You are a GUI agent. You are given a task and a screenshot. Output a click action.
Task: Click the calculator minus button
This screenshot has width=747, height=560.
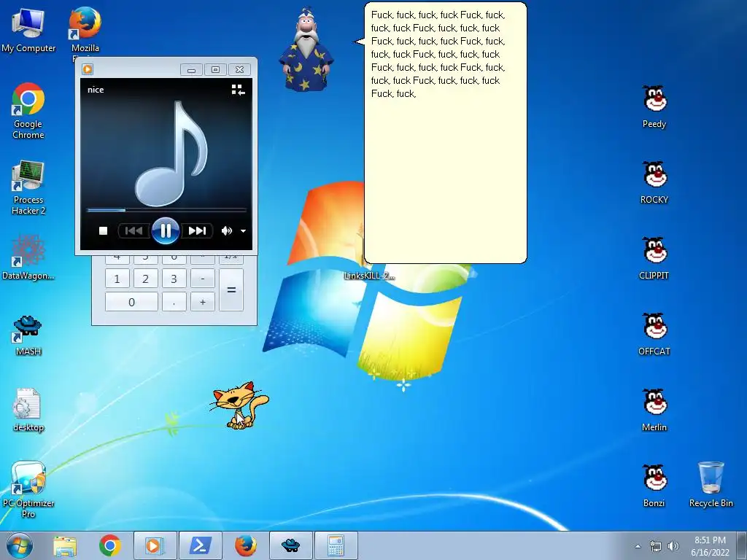[x=203, y=279]
